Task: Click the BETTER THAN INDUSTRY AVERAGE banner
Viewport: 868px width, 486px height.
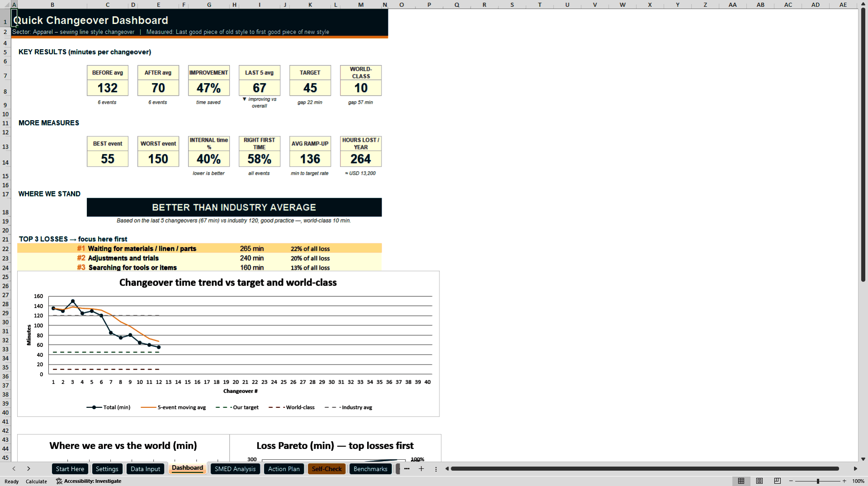Action: click(x=234, y=207)
